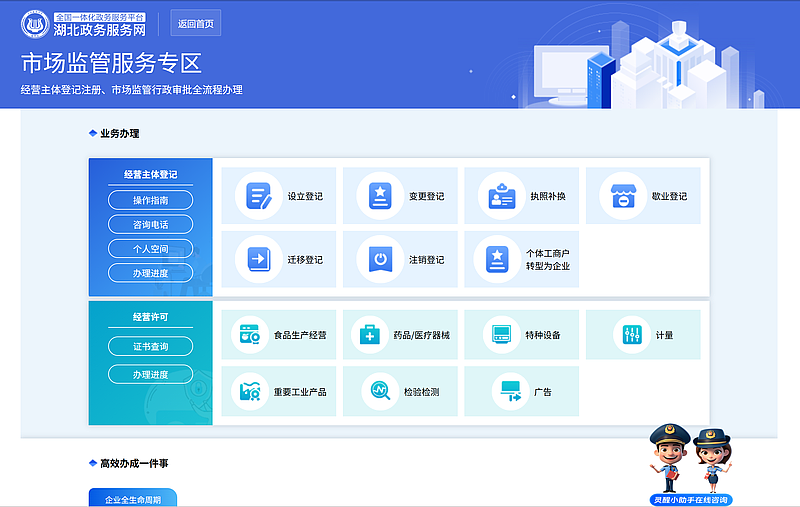The image size is (800, 507).
Task: Switch to the 企业全生命周期 tab
Action: pos(132,497)
